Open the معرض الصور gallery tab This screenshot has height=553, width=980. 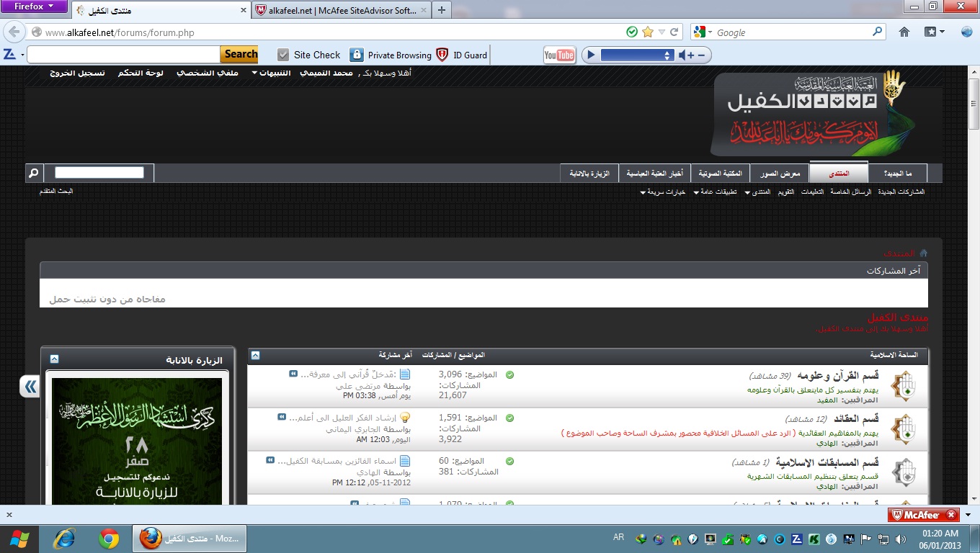pyautogui.click(x=780, y=174)
